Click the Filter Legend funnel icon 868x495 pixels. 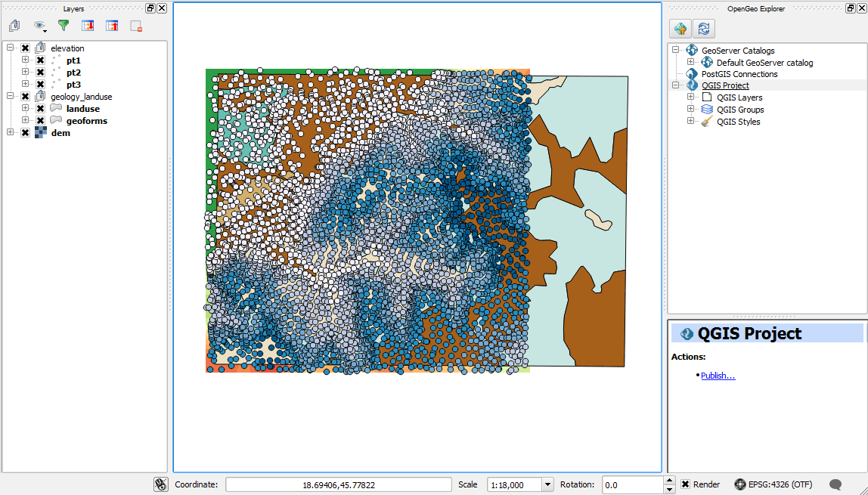coord(64,26)
